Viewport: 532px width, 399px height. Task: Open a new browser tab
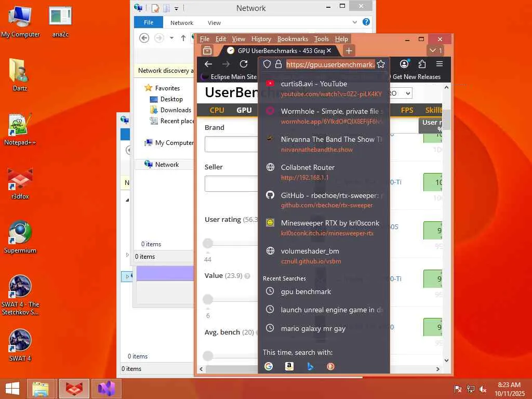pyautogui.click(x=349, y=51)
